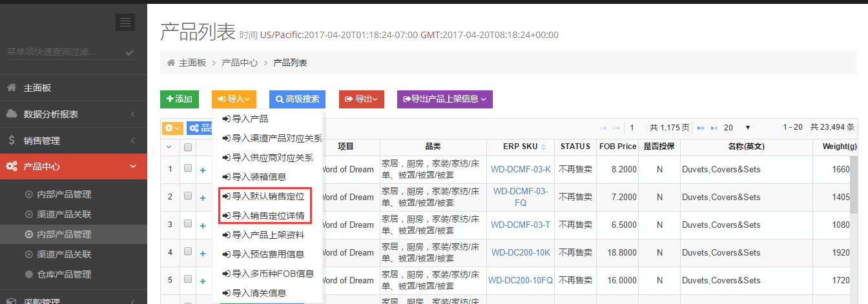Open SKU link WD-DCMF-03-T
The height and width of the screenshot is (304, 868).
(521, 225)
